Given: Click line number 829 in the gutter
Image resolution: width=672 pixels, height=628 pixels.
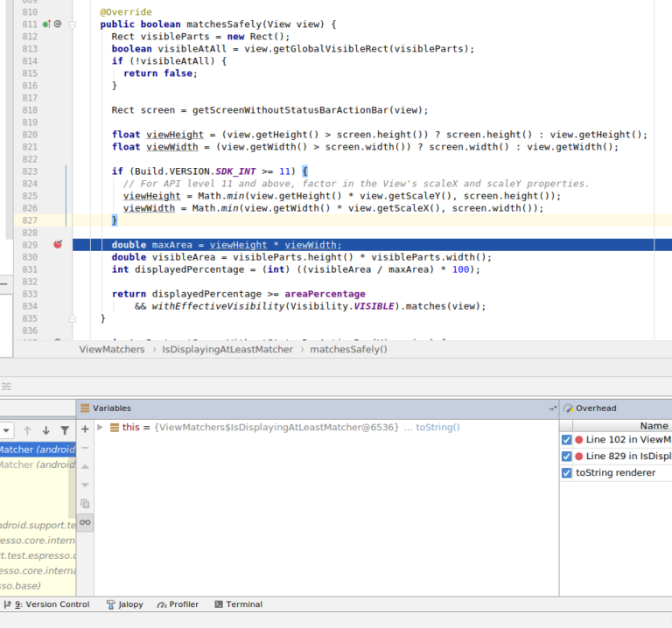Looking at the screenshot, I should click(x=30, y=245).
